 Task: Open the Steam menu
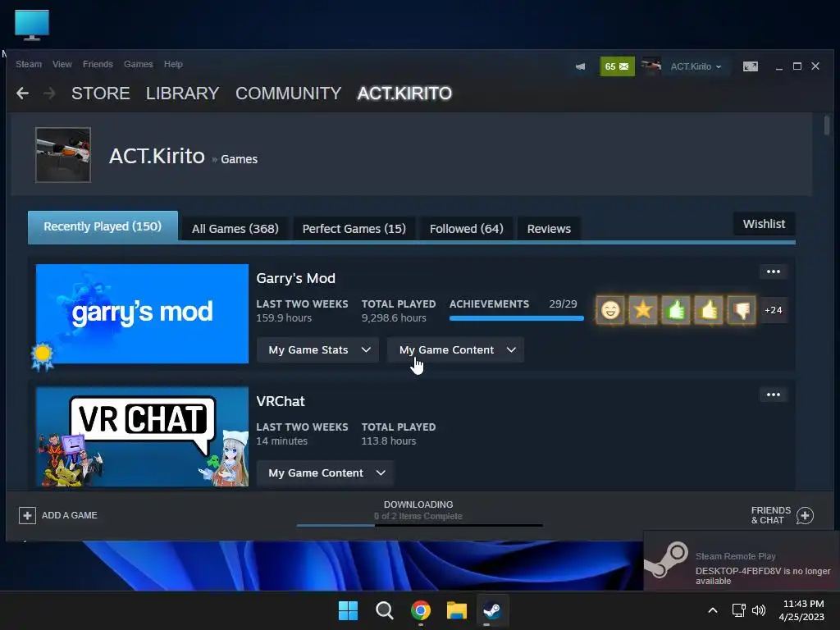29,64
